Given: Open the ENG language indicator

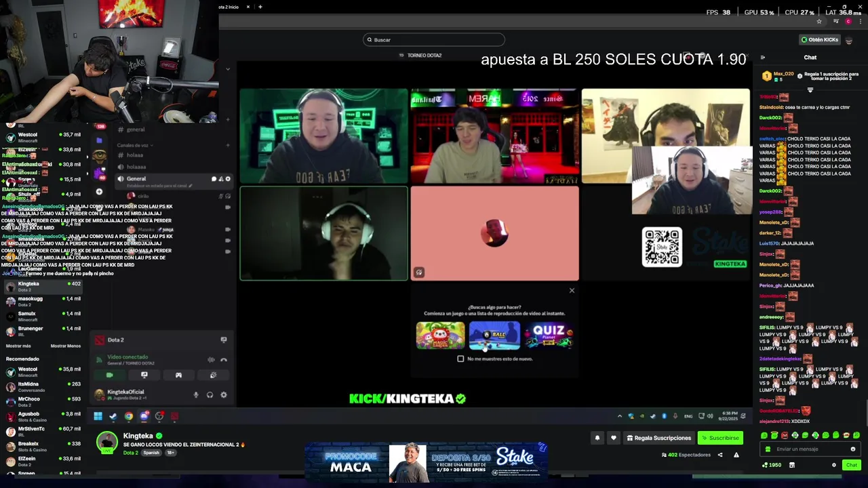Looking at the screenshot, I should 688,416.
